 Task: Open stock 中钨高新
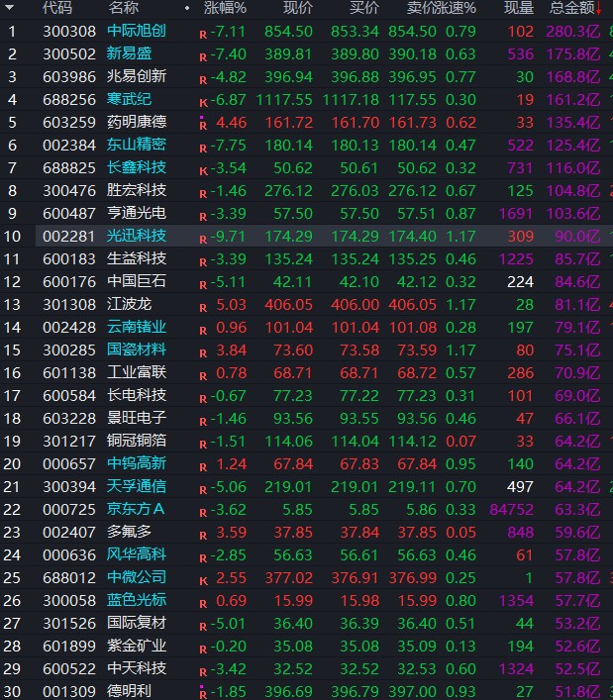[x=137, y=463]
